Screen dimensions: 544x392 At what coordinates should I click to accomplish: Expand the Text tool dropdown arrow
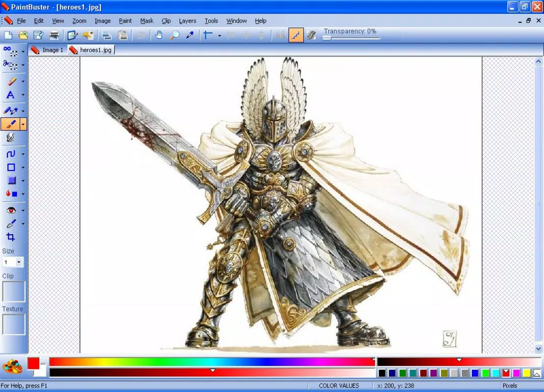coord(23,95)
